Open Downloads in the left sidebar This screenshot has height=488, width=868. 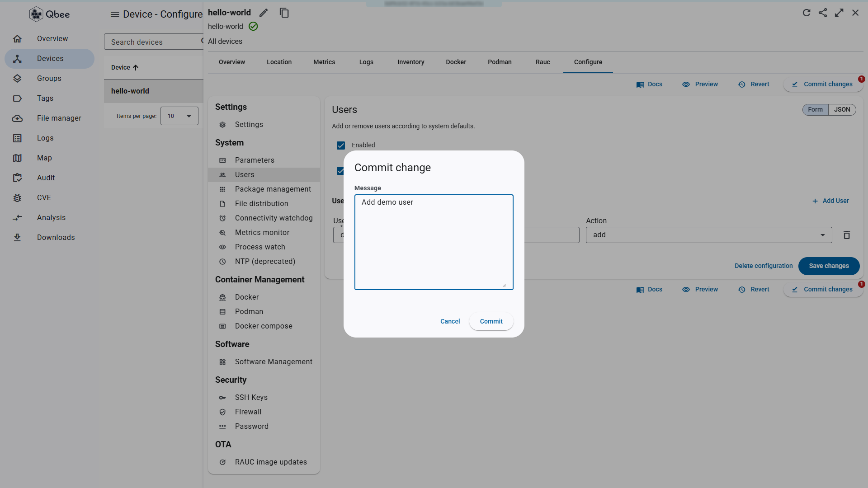point(50,238)
